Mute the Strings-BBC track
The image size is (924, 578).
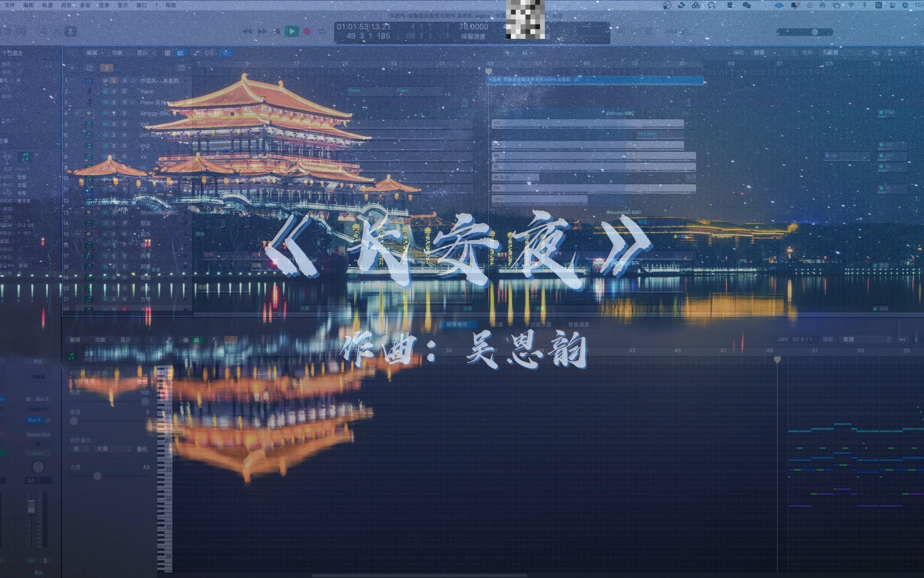click(x=105, y=113)
